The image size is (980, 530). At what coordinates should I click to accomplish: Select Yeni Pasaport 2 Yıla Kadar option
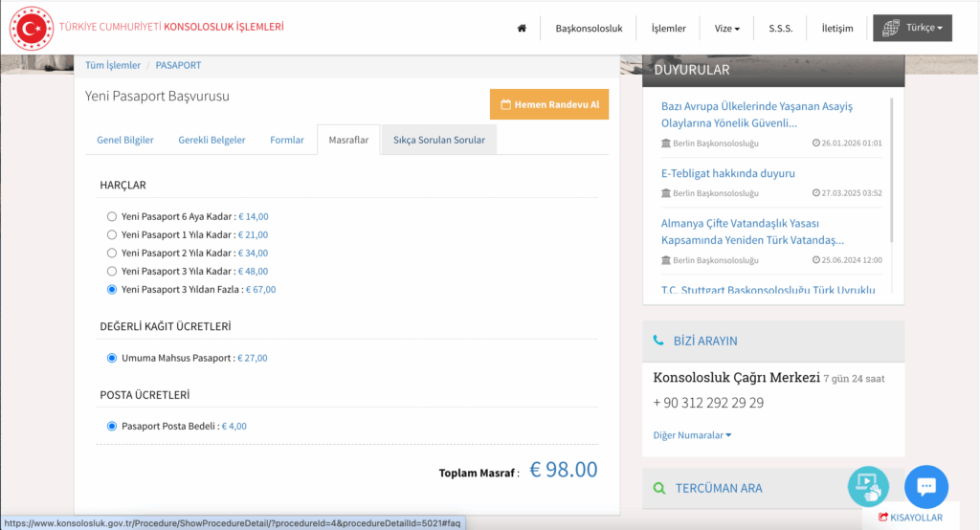click(112, 253)
